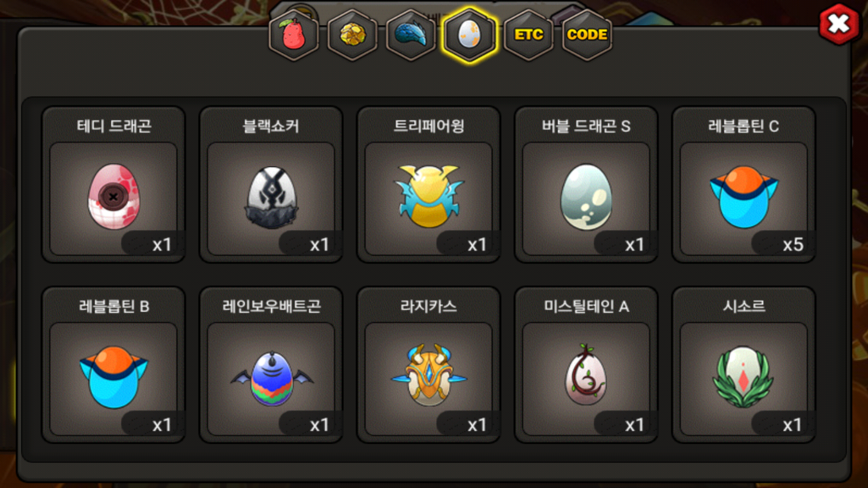Switch to the gold nugget tab
Viewport: 868px width, 488px height.
[x=353, y=35]
